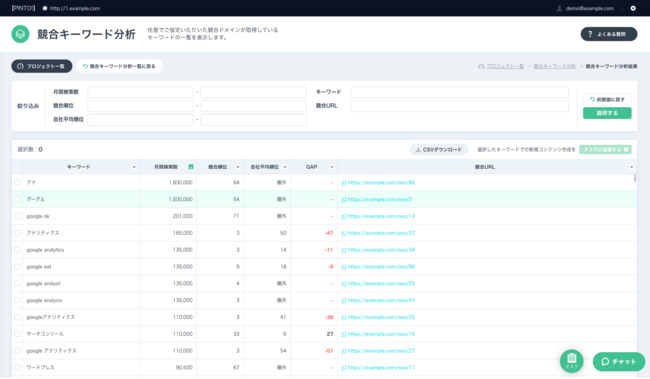Screen dimensions: 650x379
Task: Focus the 競合URL filter input field
Action: click(x=460, y=106)
